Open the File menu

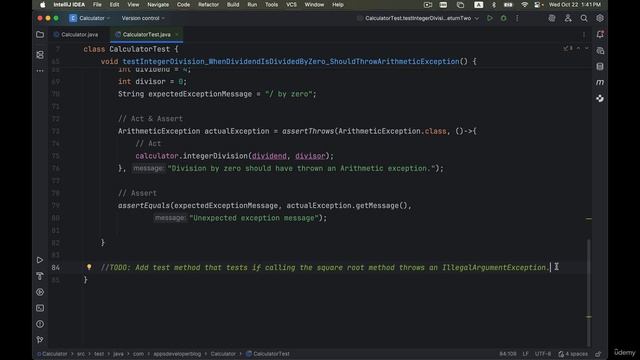pyautogui.click(x=97, y=5)
